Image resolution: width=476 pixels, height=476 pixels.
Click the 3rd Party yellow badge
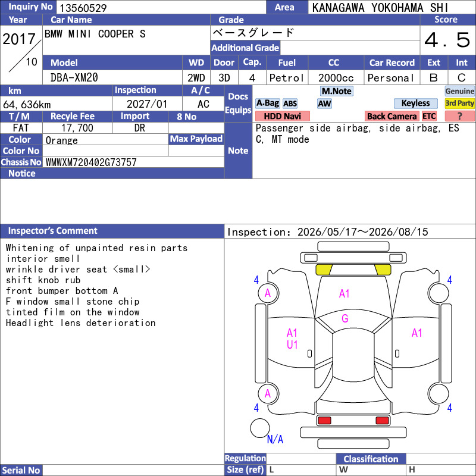tap(459, 104)
